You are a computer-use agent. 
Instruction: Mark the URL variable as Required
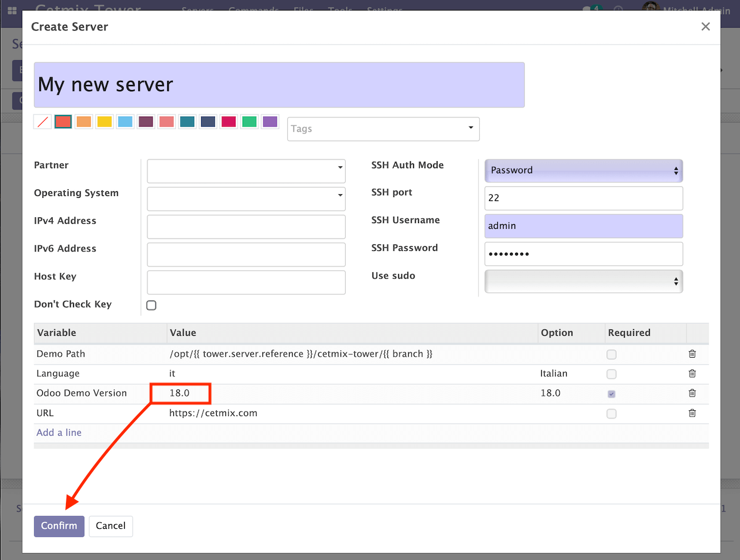[611, 413]
